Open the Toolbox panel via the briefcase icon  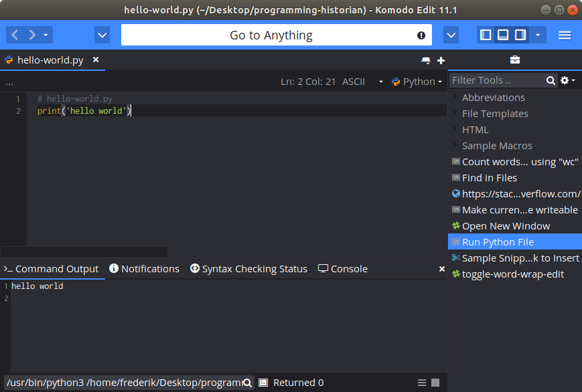[x=514, y=59]
